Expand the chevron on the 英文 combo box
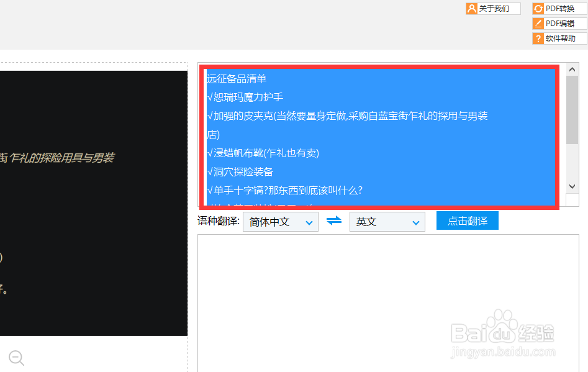 pos(417,221)
